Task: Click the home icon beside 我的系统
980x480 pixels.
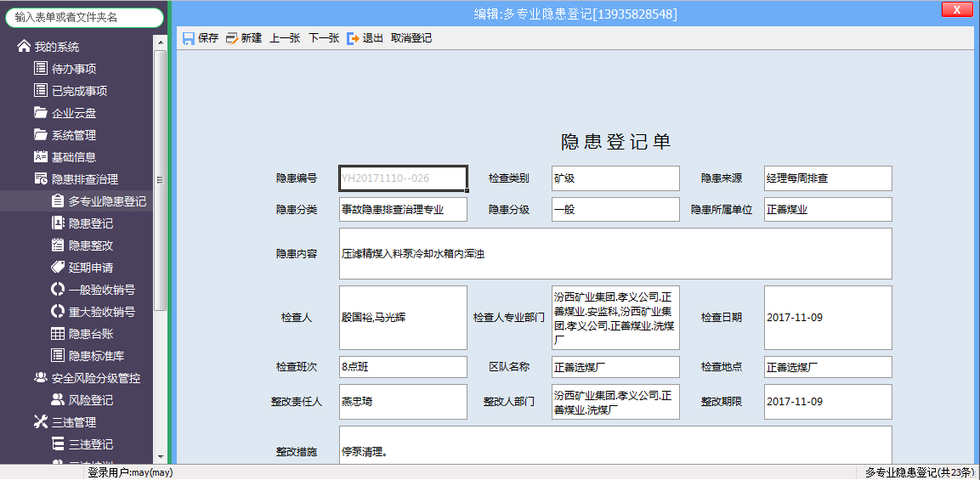Action: click(x=24, y=46)
